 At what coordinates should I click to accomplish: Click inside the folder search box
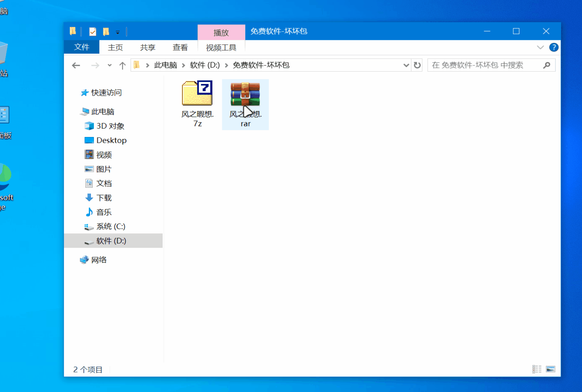click(484, 65)
